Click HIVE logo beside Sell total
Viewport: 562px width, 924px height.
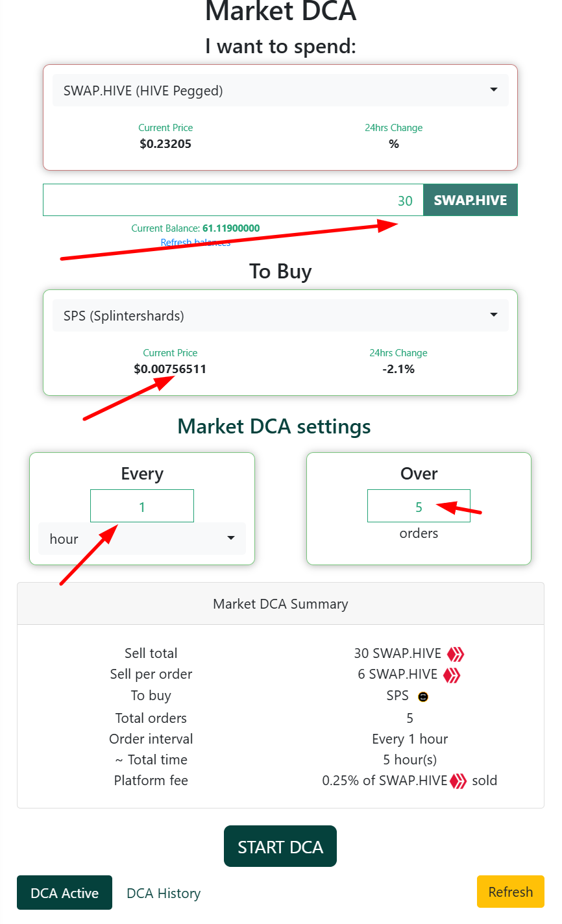(x=456, y=654)
